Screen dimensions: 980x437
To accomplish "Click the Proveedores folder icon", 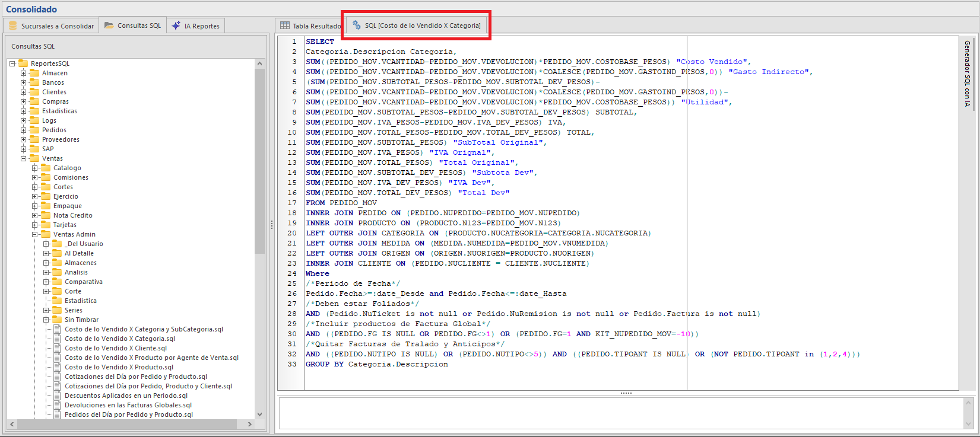I will point(34,139).
